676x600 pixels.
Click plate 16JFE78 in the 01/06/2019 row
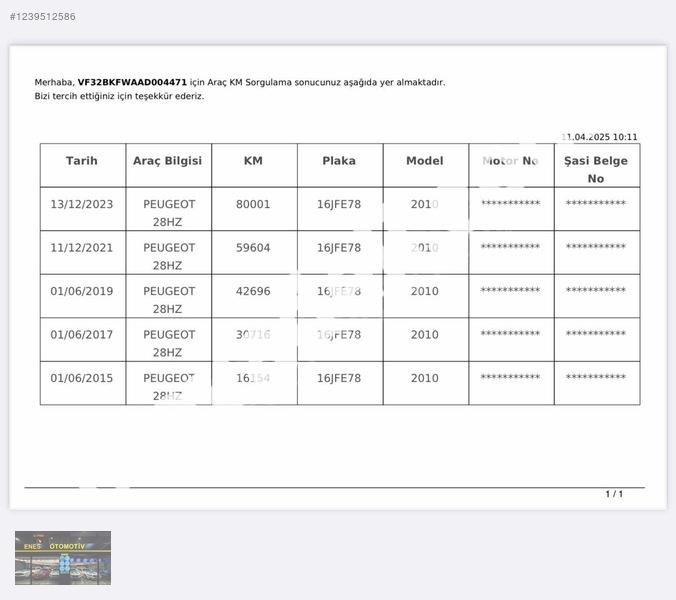[x=339, y=291]
